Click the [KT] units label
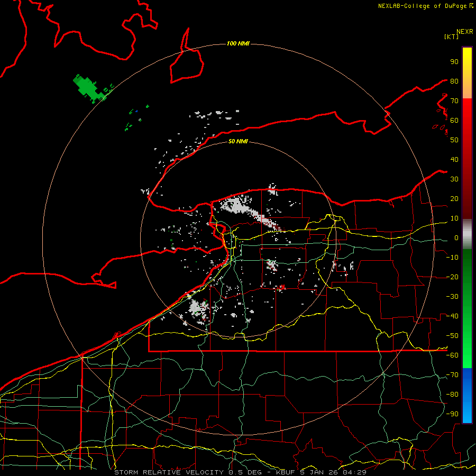Viewport: 476px width, 476px height. pos(451,36)
